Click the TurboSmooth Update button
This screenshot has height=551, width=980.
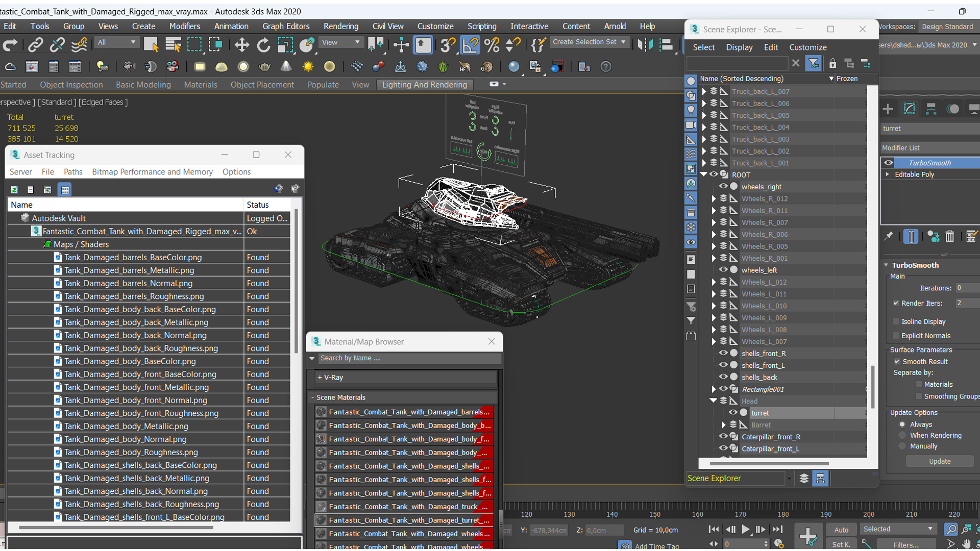click(939, 461)
